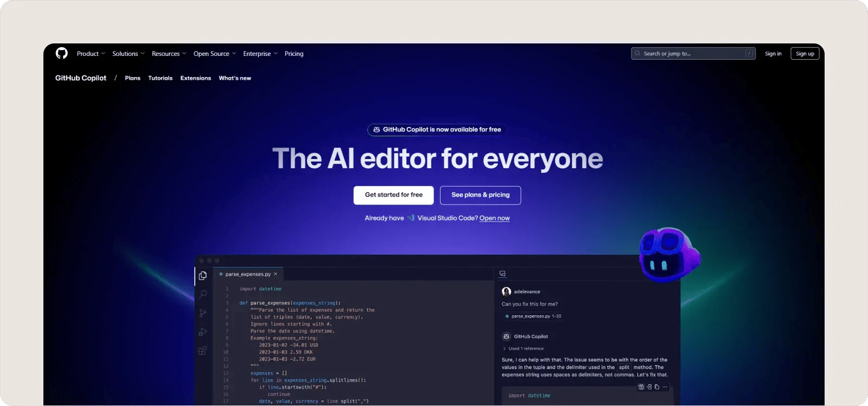This screenshot has width=868, height=406.
Task: Close the parse_expenses.py tab
Action: tap(276, 274)
